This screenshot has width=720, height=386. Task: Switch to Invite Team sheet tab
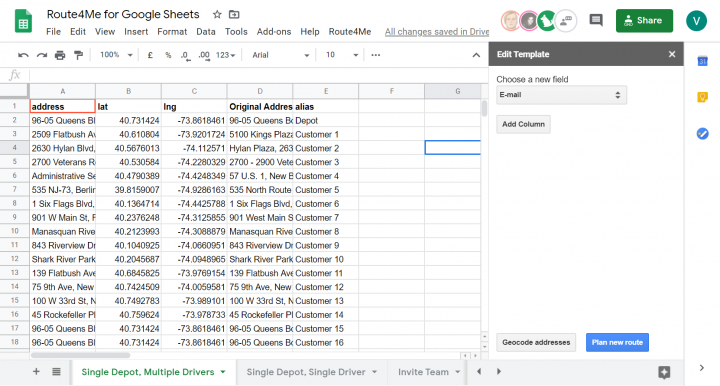[423, 372]
